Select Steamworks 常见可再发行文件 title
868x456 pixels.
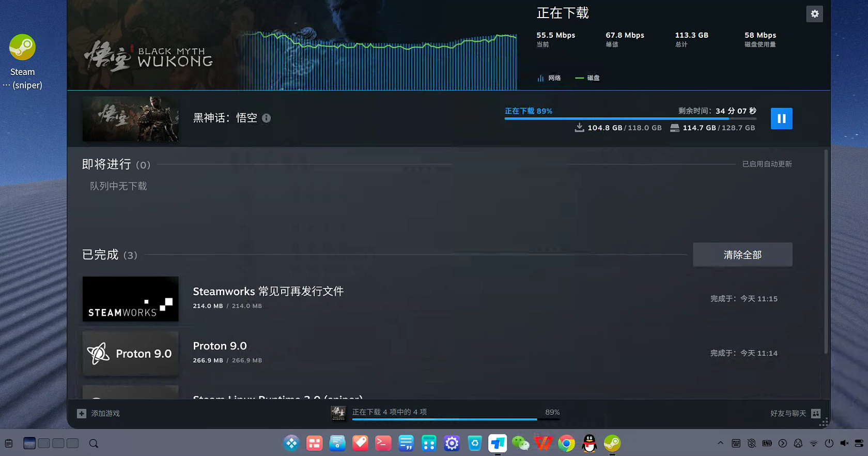pyautogui.click(x=268, y=292)
